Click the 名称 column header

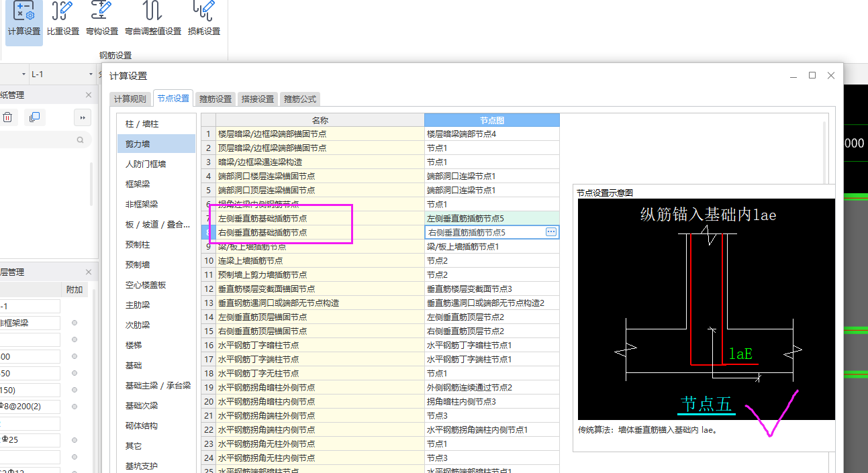(320, 120)
